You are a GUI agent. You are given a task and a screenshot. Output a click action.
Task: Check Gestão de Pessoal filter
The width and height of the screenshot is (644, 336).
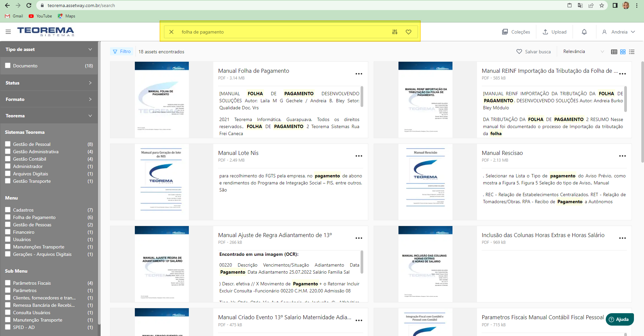point(8,144)
